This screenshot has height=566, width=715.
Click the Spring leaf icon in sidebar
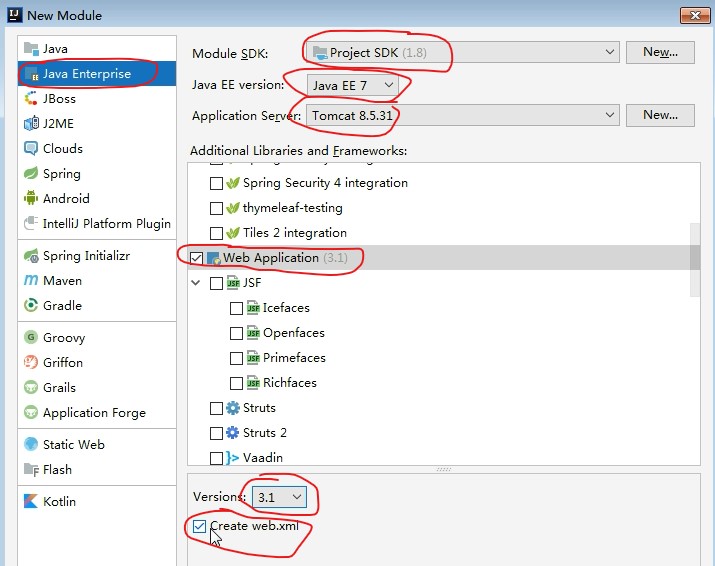click(31, 173)
